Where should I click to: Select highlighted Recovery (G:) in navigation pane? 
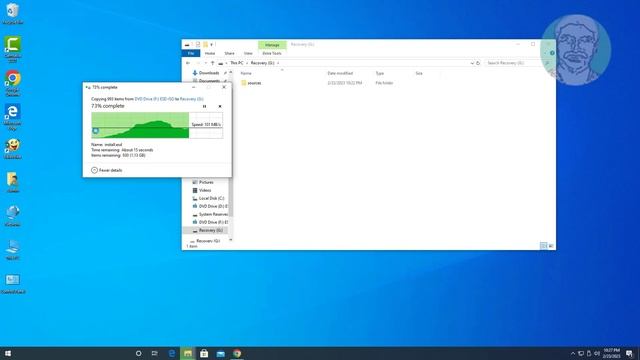click(x=205, y=231)
